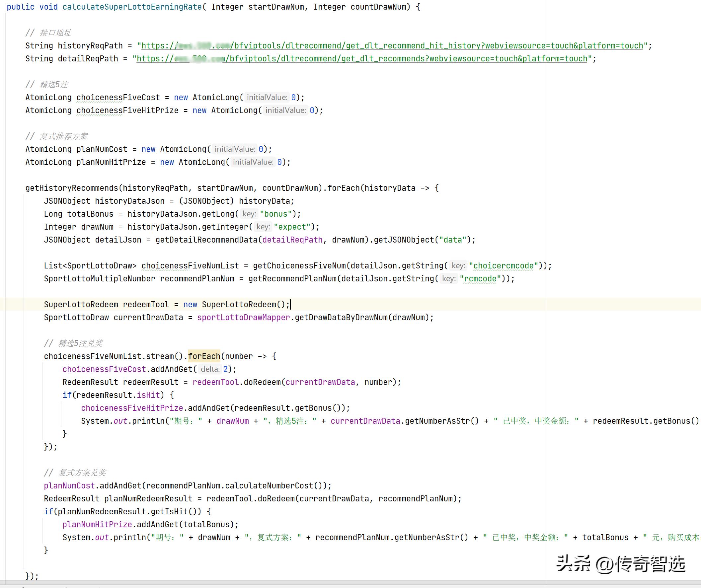Click the calculateSuperLottoEarningRate method name
Viewport: 701px width, 588px height.
coord(132,7)
